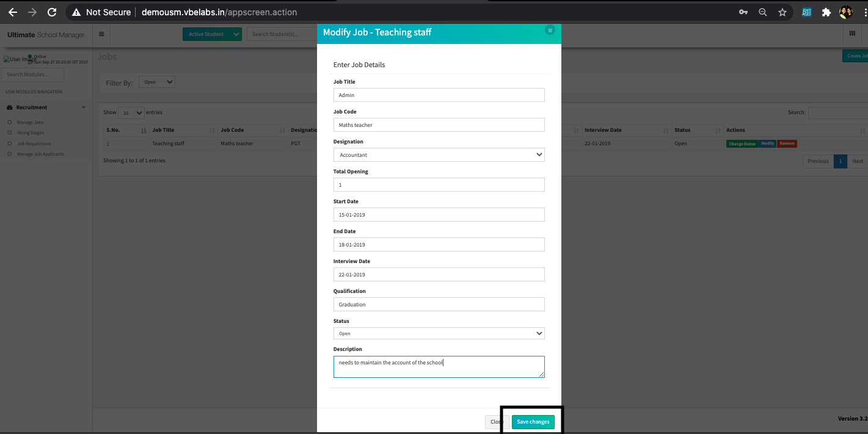Click the Ultimate School Manager logo
The image size is (868, 434).
point(46,35)
